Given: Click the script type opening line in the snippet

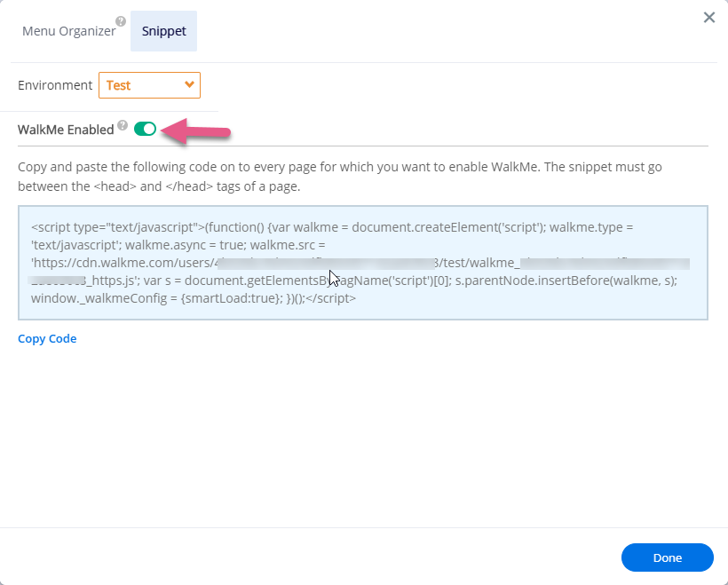Looking at the screenshot, I should coord(115,226).
